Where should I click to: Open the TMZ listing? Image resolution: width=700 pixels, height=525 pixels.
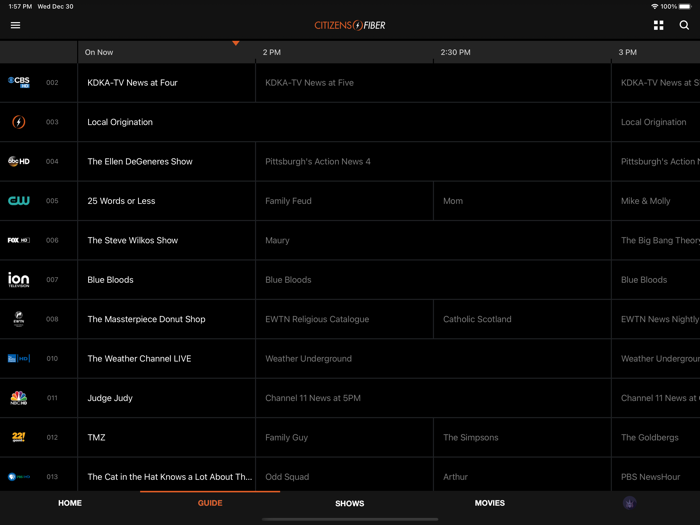click(167, 438)
